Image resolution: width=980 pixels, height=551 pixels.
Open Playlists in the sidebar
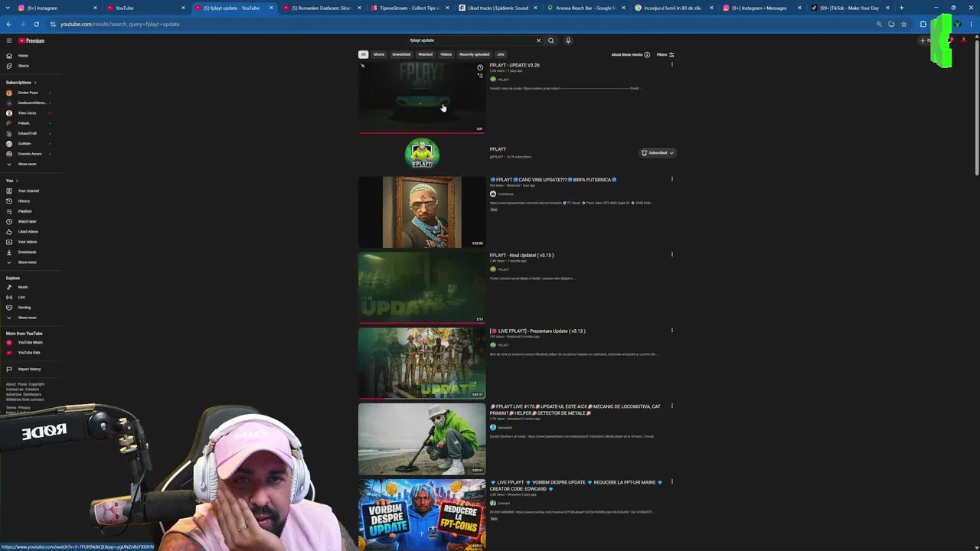(24, 211)
